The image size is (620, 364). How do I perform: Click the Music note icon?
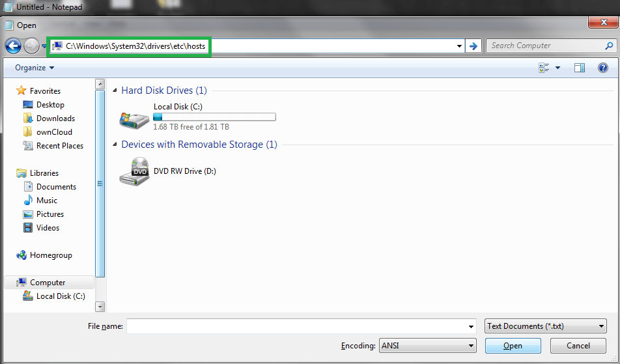[x=27, y=200]
